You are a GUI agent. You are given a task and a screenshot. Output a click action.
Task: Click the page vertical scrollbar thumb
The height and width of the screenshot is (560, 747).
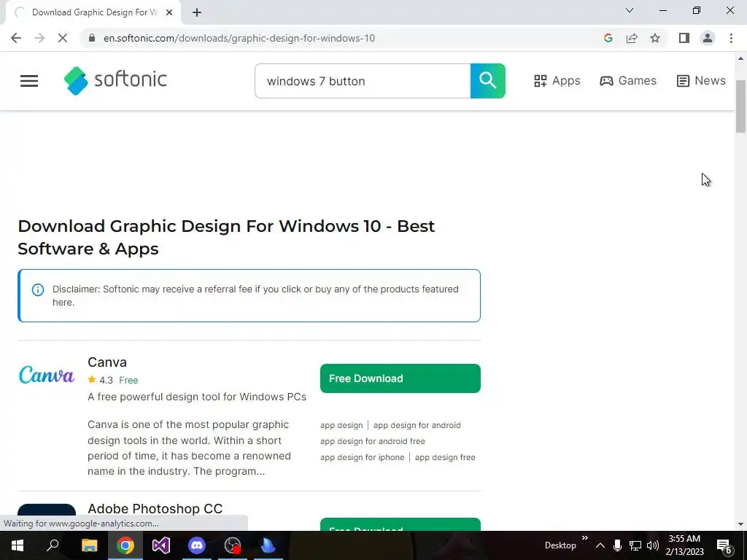tap(741, 106)
